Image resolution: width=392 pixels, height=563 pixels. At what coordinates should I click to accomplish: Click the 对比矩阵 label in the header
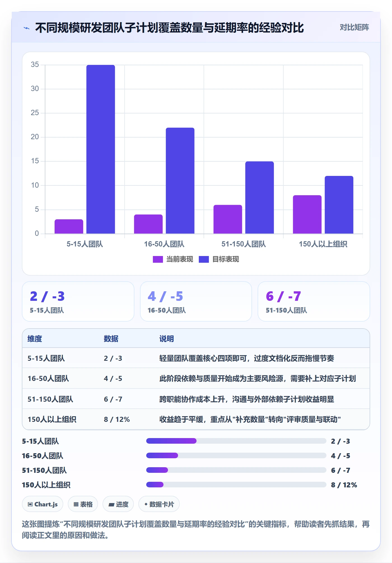point(354,27)
